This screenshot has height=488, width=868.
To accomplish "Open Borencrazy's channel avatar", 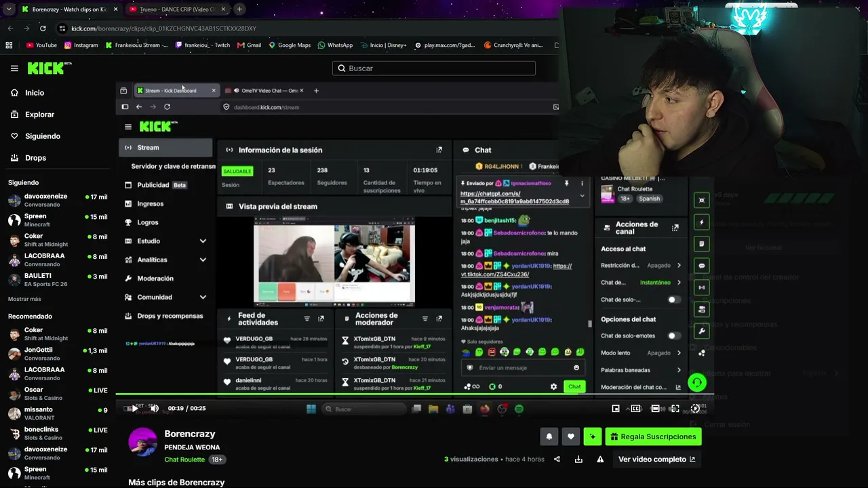I will click(143, 442).
